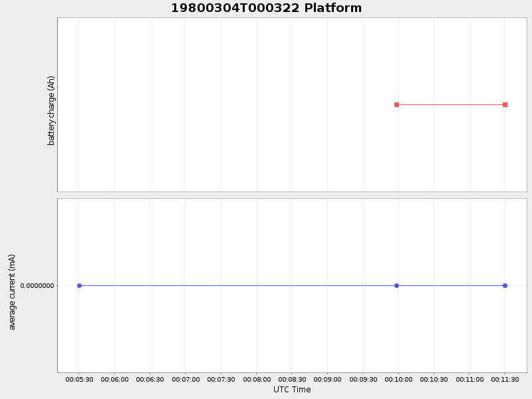Viewport: 532px width, 399px height.
Task: Click the chart title 19800304T000322 Platform
Action: [x=267, y=8]
